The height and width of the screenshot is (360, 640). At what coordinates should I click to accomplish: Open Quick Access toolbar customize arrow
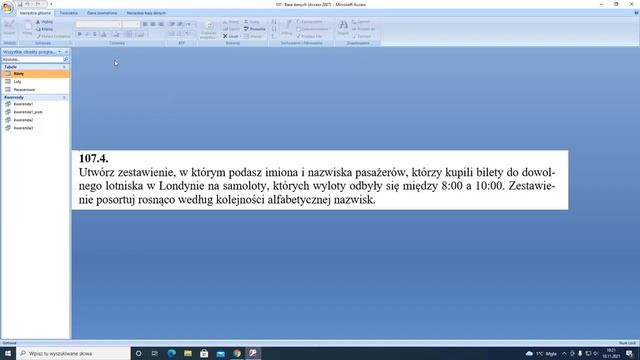coord(51,4)
